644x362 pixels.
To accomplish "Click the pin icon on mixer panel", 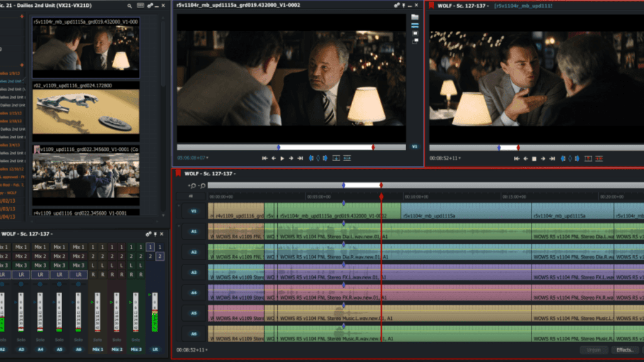I will (155, 234).
